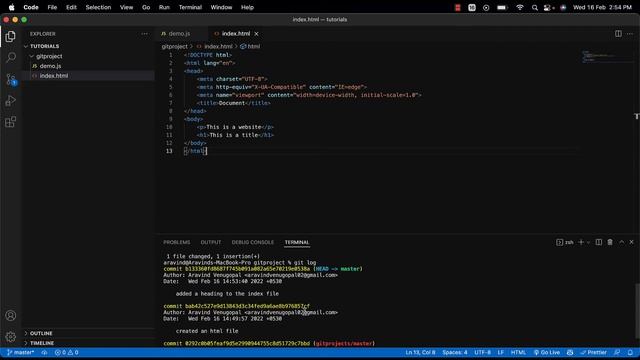
Task: Open the View menu
Action: point(126,7)
